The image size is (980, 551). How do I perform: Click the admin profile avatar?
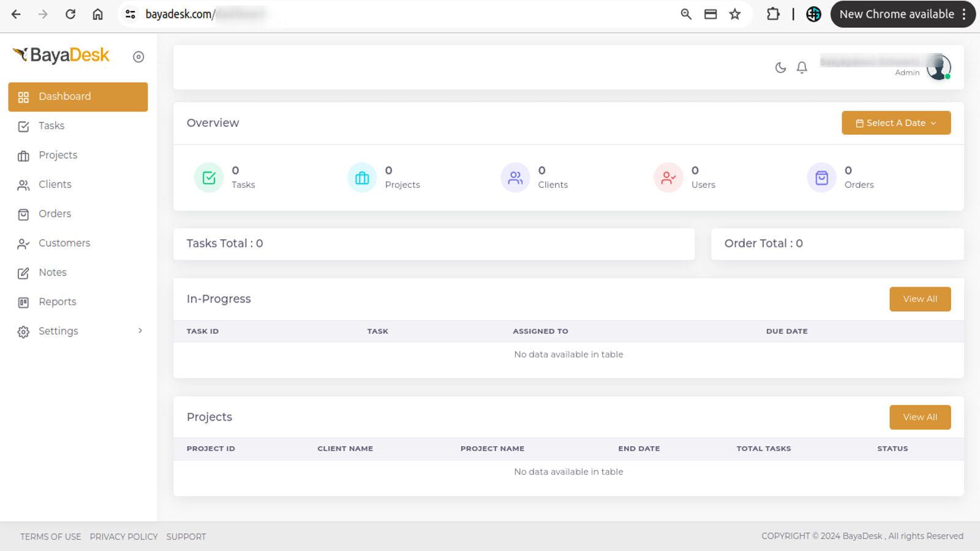(938, 67)
